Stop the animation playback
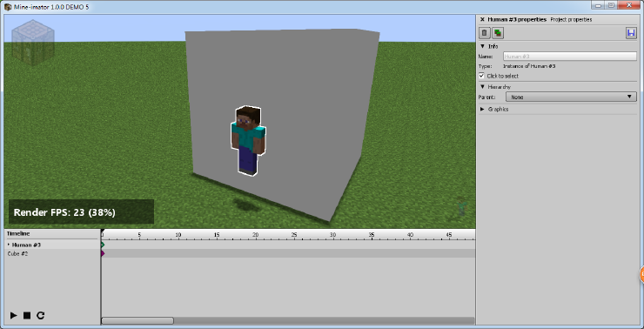This screenshot has width=644, height=329. click(x=27, y=315)
